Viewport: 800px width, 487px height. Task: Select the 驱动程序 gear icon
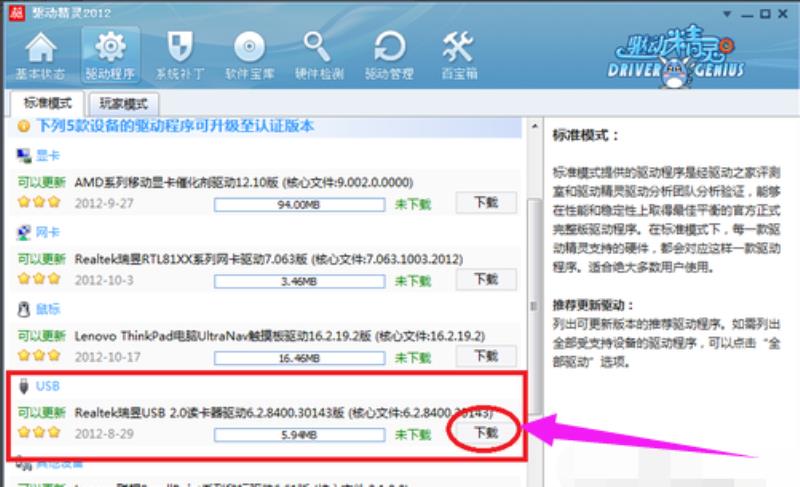(x=110, y=56)
